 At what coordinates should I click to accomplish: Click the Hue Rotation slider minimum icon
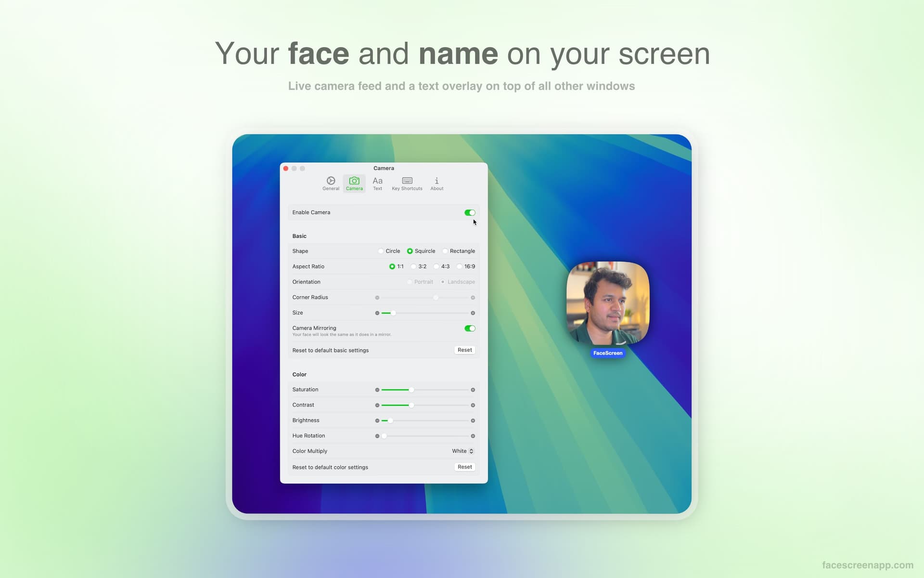click(x=377, y=436)
